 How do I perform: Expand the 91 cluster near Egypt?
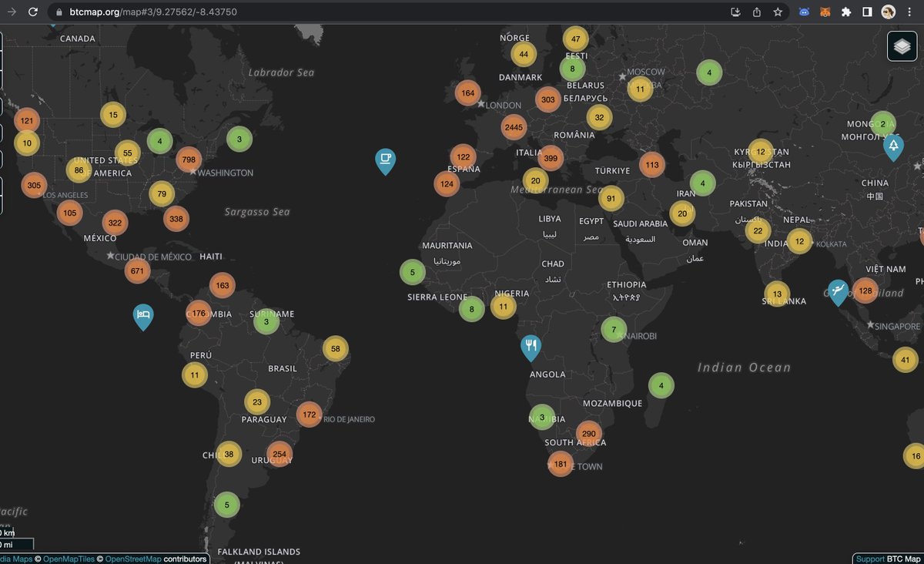[611, 198]
